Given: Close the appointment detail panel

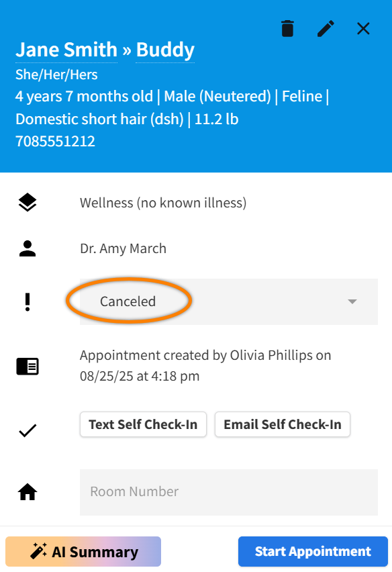Looking at the screenshot, I should click(363, 28).
